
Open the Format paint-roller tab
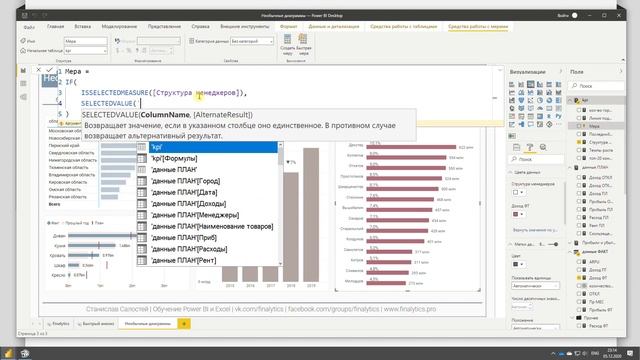530,147
